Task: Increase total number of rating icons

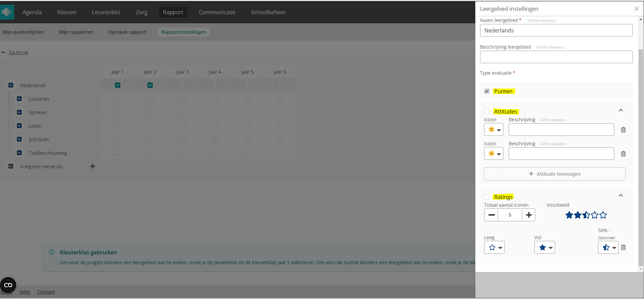Action: [x=528, y=215]
